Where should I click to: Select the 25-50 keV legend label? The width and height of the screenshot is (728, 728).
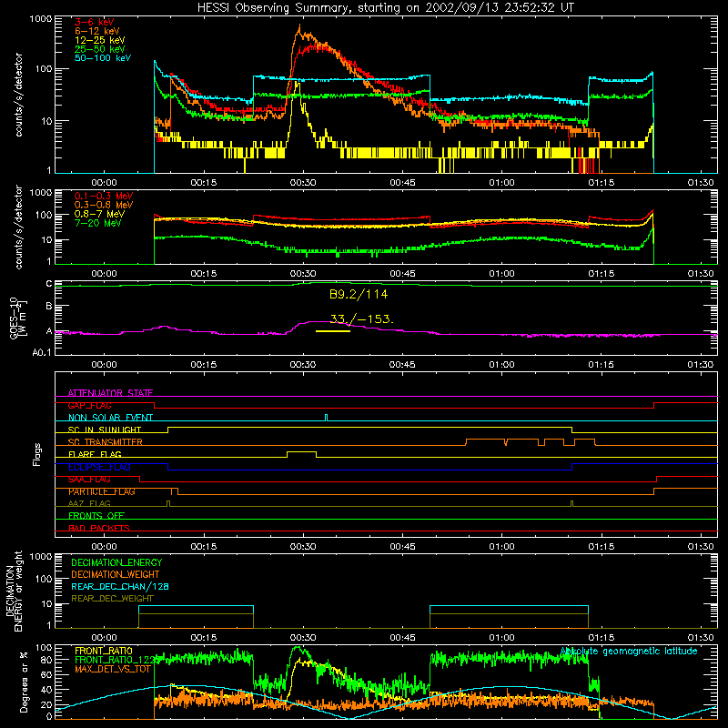(100, 49)
